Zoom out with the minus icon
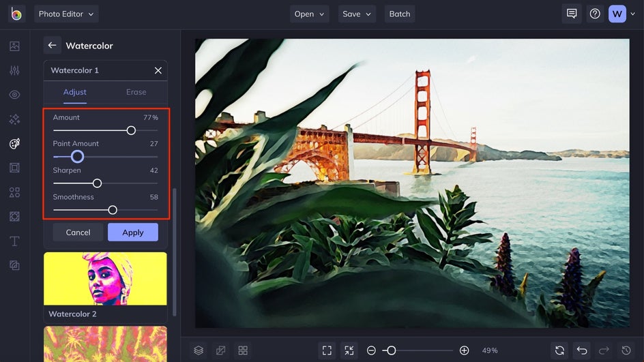Viewport: 644px width, 362px height. coord(371,350)
